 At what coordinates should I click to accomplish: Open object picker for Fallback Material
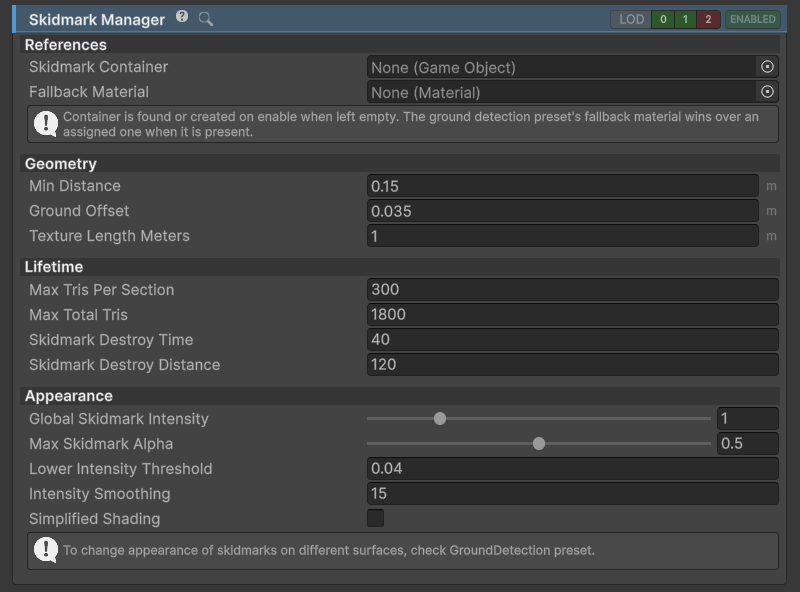(x=767, y=92)
